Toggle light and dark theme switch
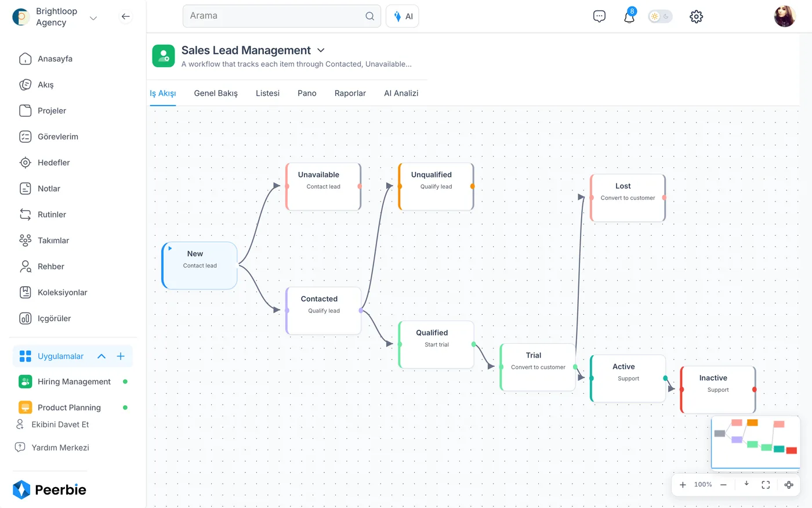This screenshot has width=812, height=508. 660,16
